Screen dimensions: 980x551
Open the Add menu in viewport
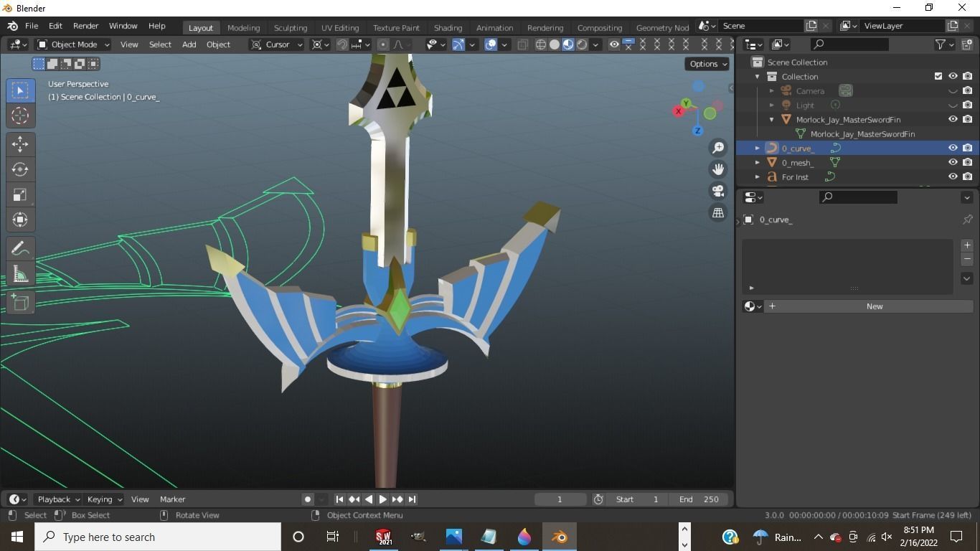[189, 44]
